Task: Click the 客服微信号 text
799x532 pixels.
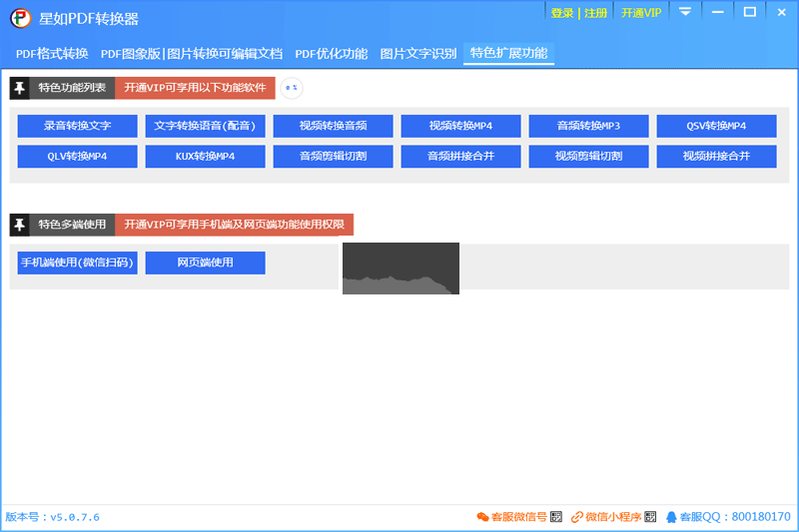Action: 518,517
